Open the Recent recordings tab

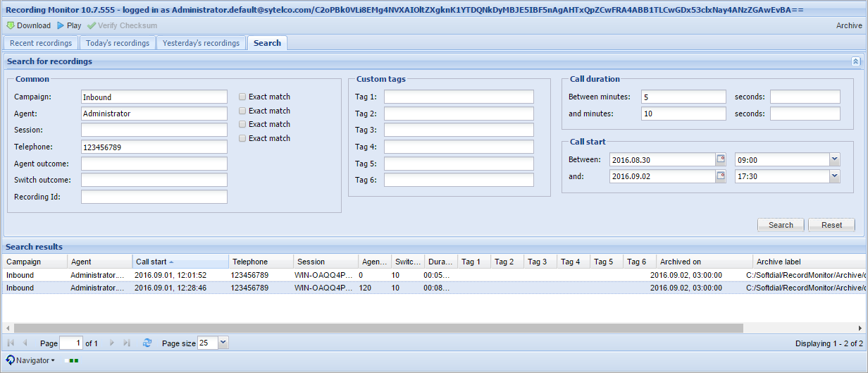tap(41, 43)
